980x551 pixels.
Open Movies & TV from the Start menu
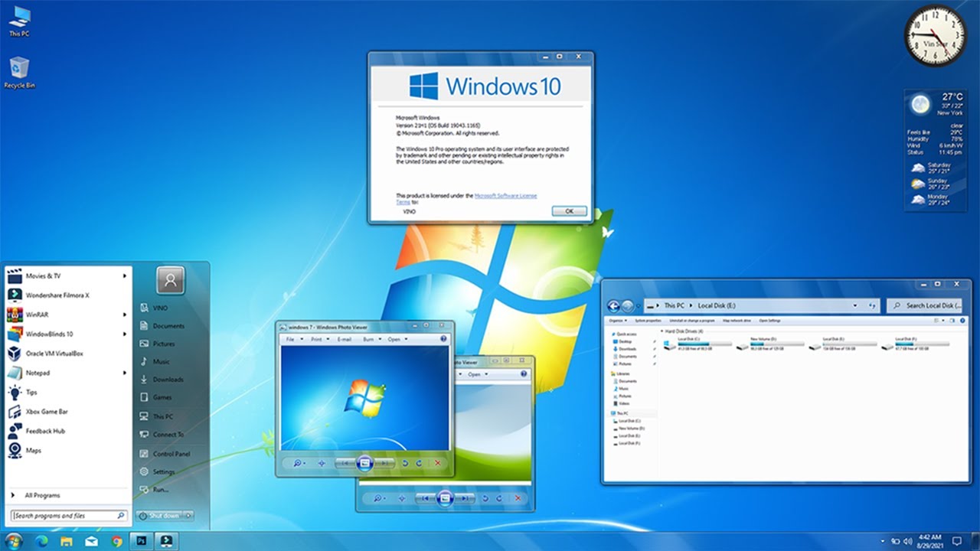[x=69, y=275]
